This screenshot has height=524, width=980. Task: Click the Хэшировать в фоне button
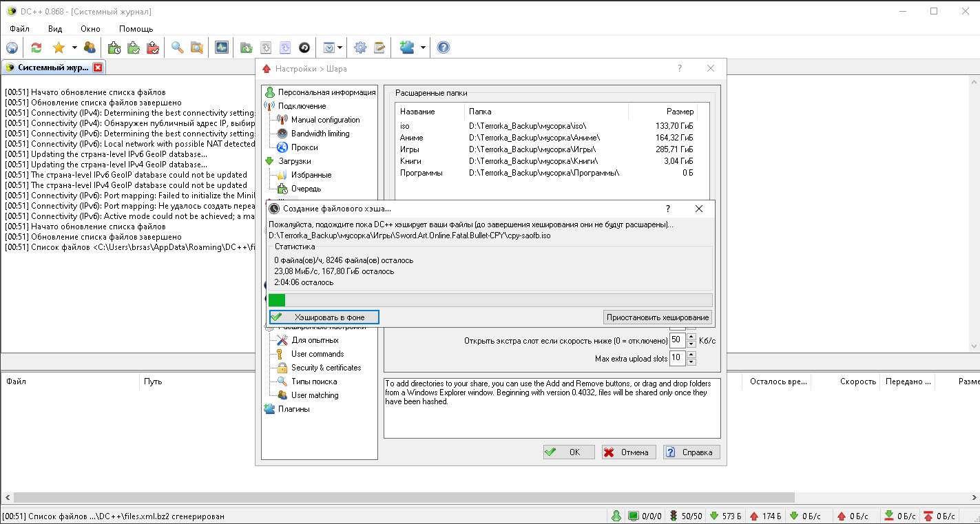pyautogui.click(x=324, y=317)
